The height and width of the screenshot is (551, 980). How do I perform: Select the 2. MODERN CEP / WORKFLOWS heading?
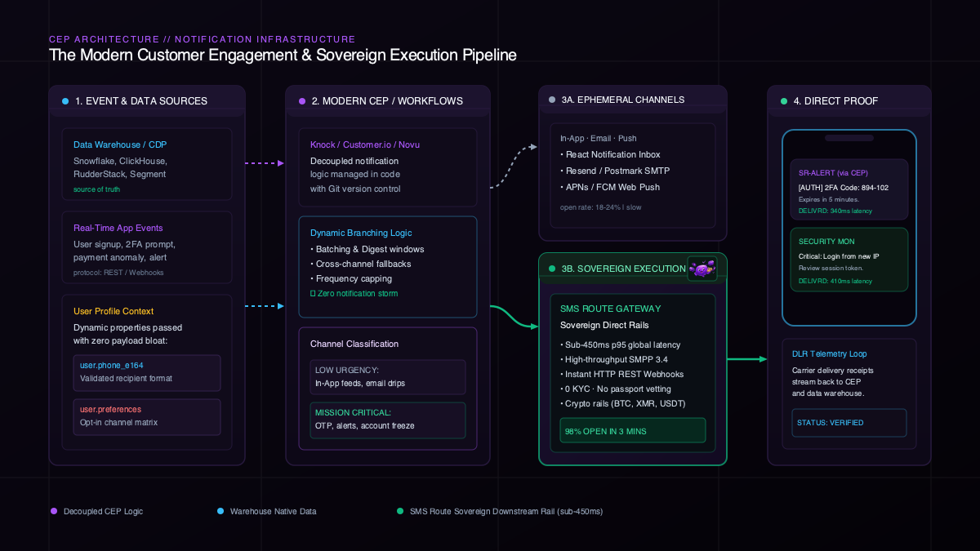click(387, 101)
